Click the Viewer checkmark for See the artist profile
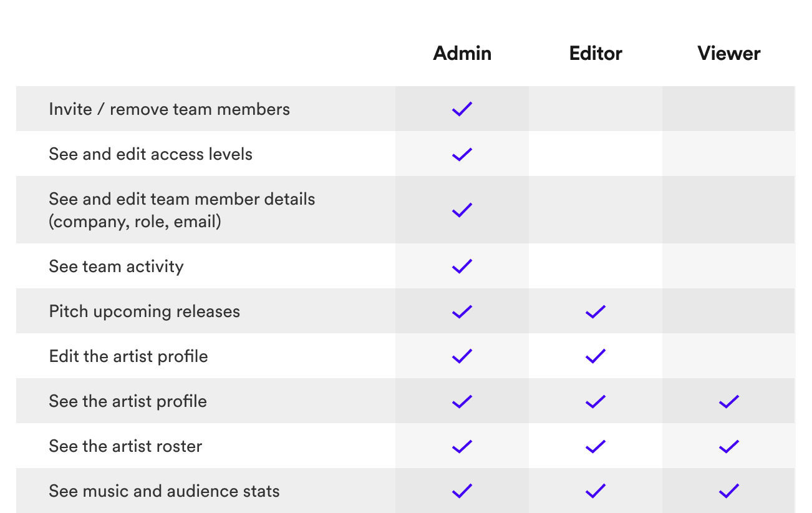This screenshot has height=513, width=812. click(x=729, y=401)
